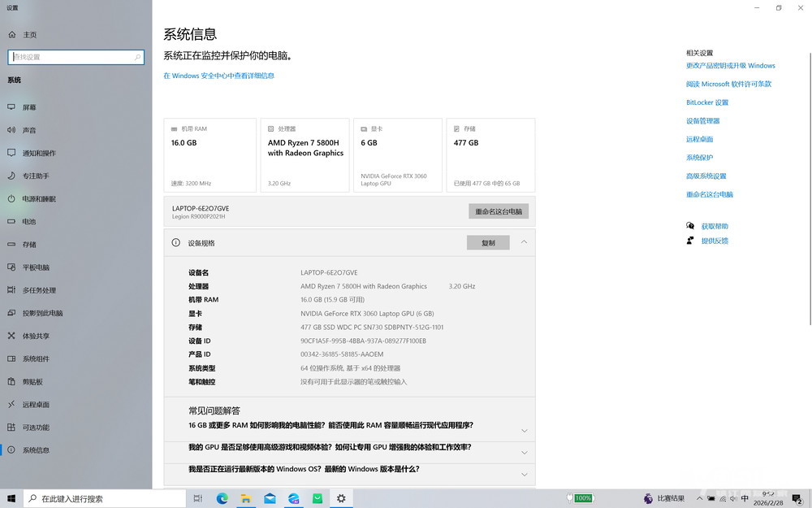Click the scissors icon for 远程桌面
This screenshot has height=508, width=812.
coord(11,404)
